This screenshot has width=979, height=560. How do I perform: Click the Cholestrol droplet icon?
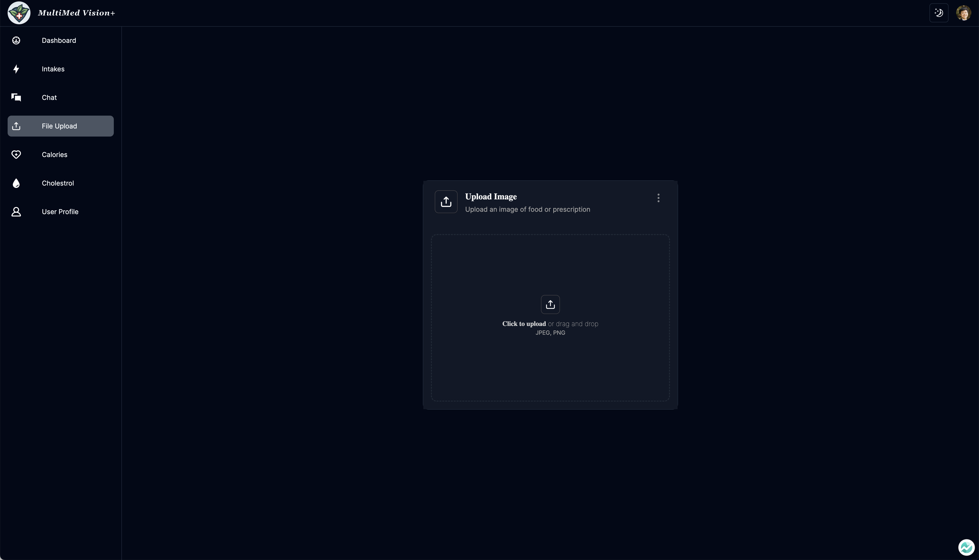[x=16, y=183]
